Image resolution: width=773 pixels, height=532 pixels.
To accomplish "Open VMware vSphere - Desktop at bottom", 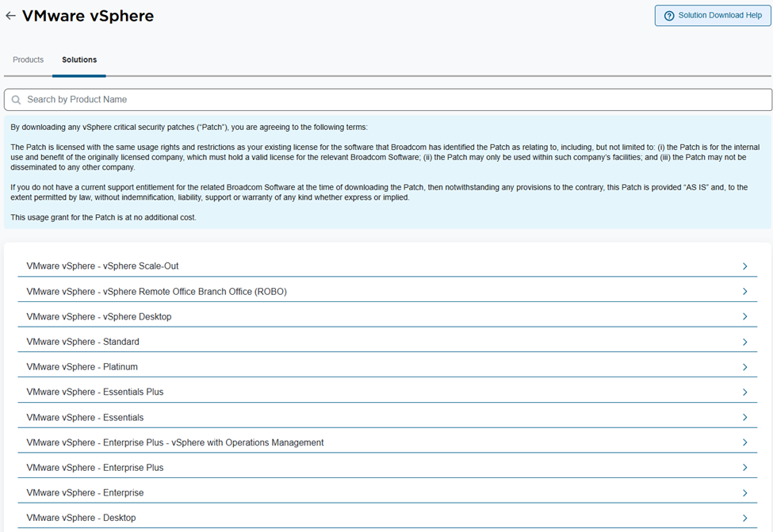I will pos(81,519).
